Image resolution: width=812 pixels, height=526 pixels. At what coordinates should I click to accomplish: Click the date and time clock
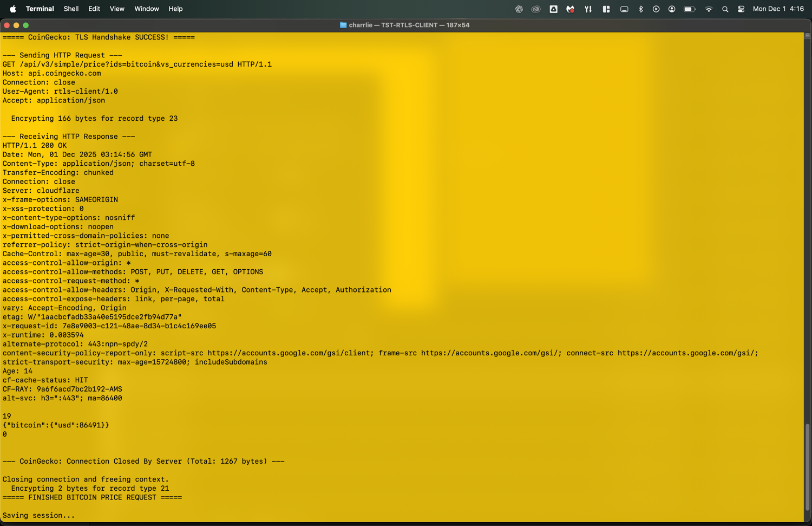tap(778, 9)
